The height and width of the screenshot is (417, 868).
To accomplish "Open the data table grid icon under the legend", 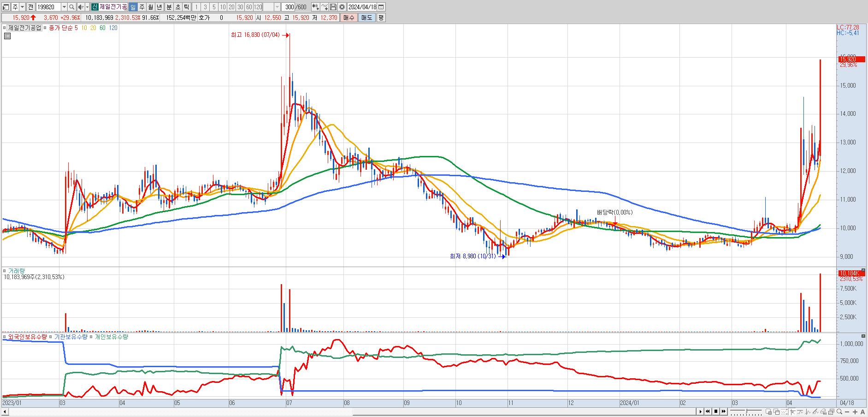I will click(7, 36).
